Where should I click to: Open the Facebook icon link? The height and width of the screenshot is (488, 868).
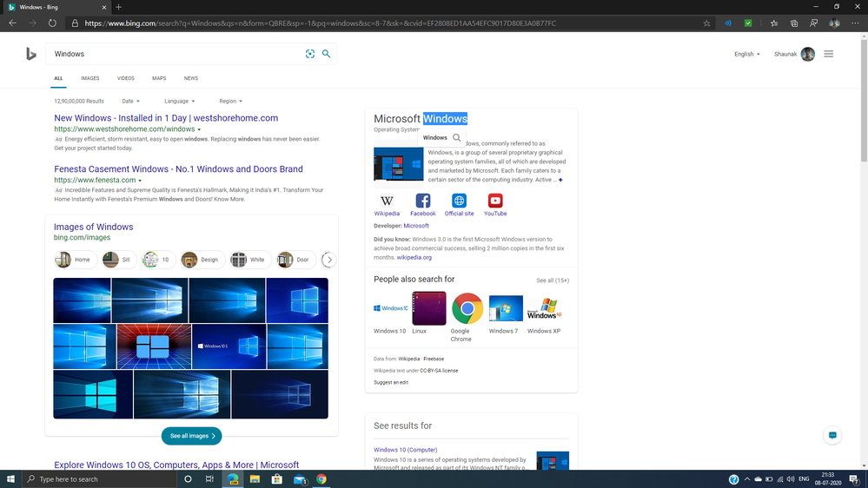(423, 201)
